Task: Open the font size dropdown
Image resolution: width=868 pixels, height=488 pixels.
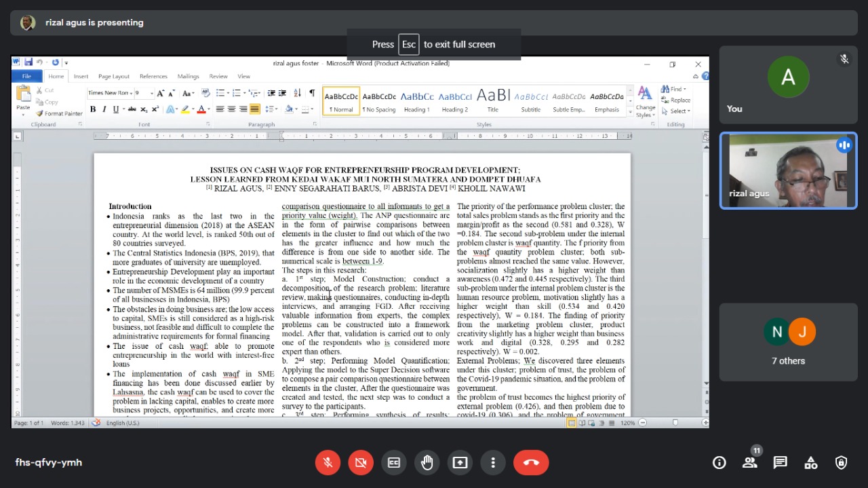Action: pyautogui.click(x=151, y=94)
